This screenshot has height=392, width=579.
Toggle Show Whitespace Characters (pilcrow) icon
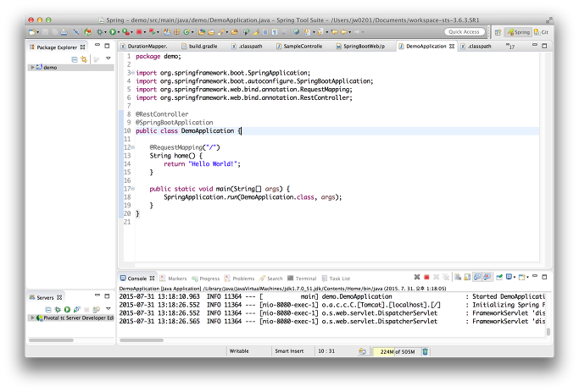(275, 32)
